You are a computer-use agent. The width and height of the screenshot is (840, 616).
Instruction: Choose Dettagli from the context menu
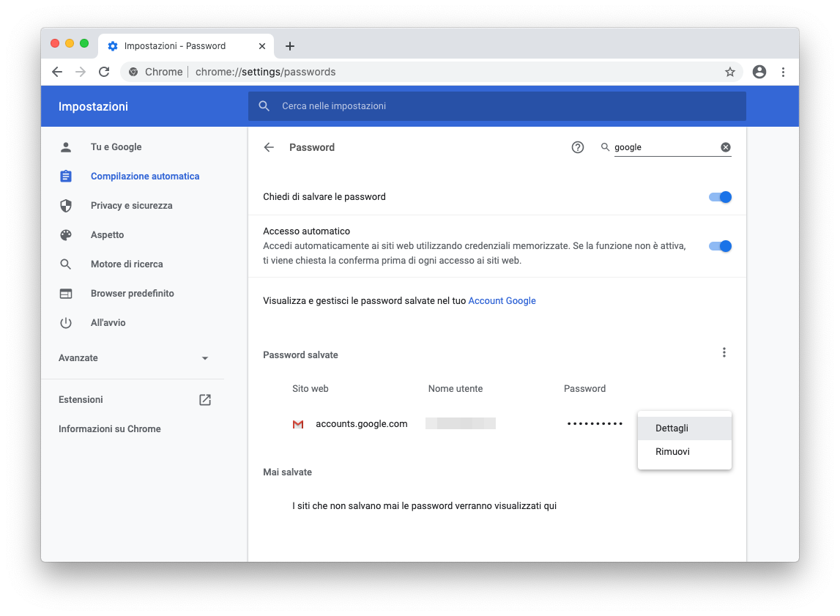[685, 428]
